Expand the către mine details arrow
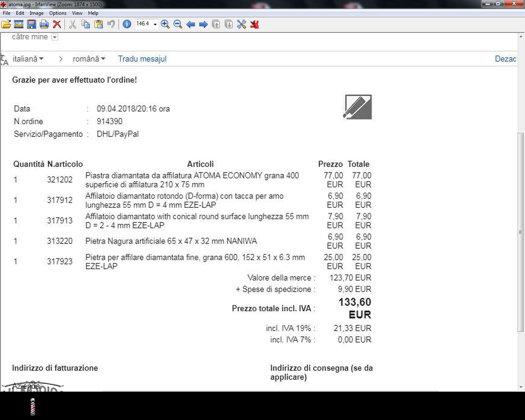525x420 pixels. click(55, 37)
